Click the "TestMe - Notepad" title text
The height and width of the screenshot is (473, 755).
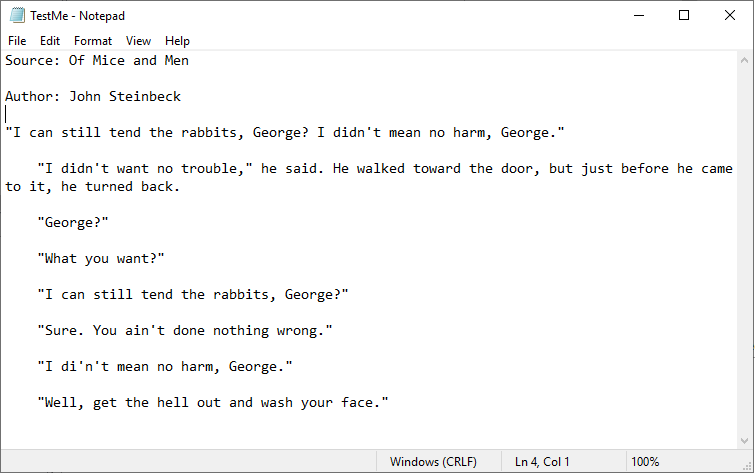point(76,16)
